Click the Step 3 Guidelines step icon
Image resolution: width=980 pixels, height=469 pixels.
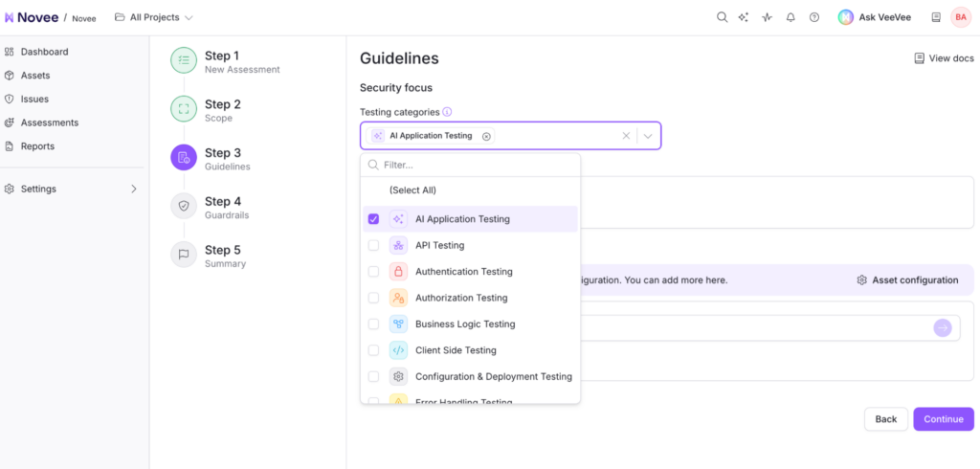tap(184, 157)
